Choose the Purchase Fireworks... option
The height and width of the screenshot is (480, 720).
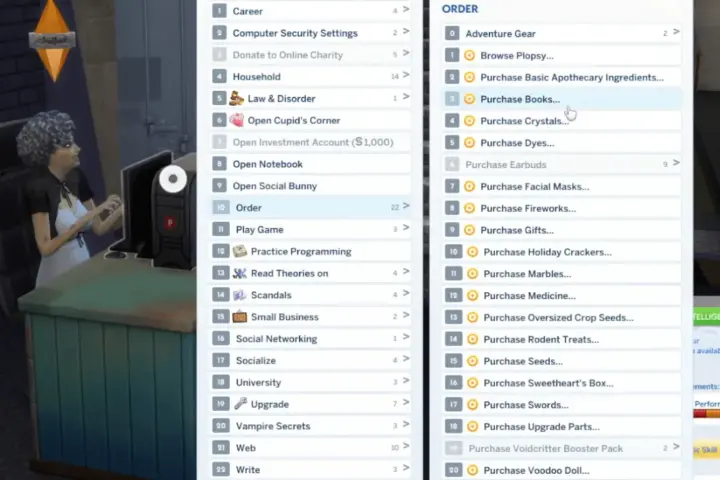(x=562, y=208)
